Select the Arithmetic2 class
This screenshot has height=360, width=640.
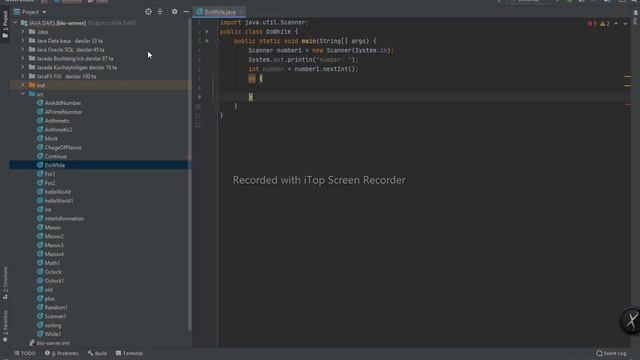click(x=58, y=129)
